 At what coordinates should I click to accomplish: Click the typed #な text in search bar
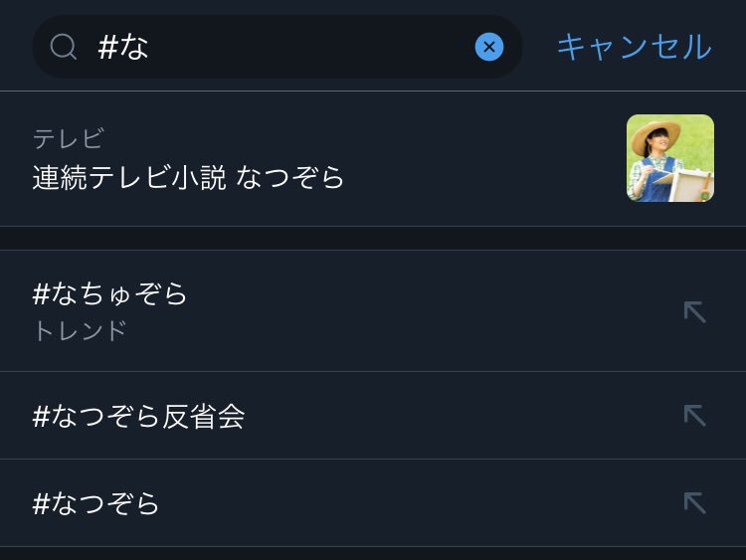122,47
